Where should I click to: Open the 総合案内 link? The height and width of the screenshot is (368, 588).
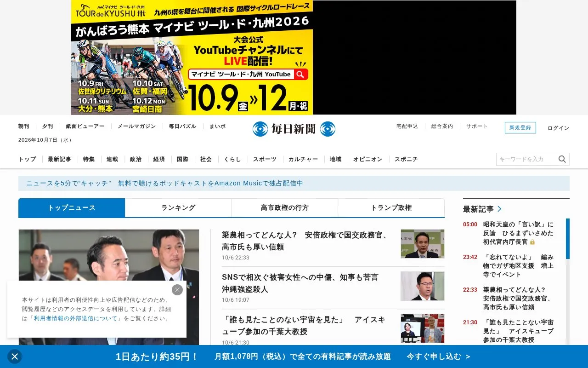tap(442, 126)
